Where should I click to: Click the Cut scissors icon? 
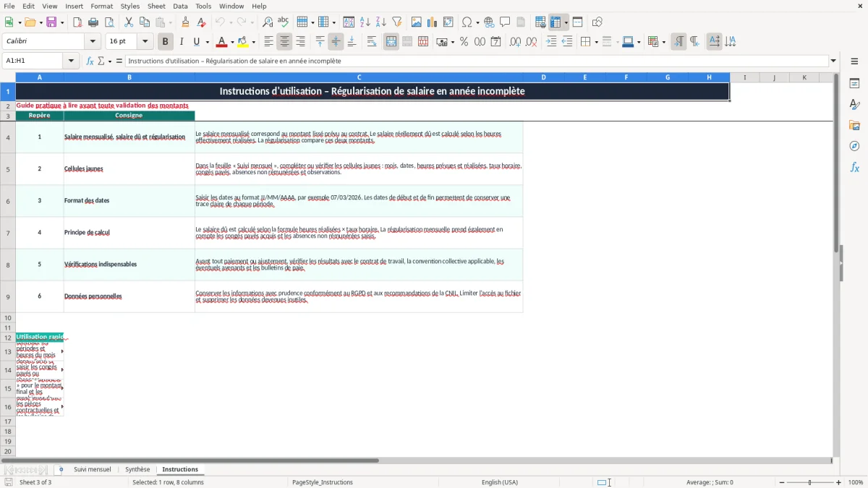click(x=129, y=22)
